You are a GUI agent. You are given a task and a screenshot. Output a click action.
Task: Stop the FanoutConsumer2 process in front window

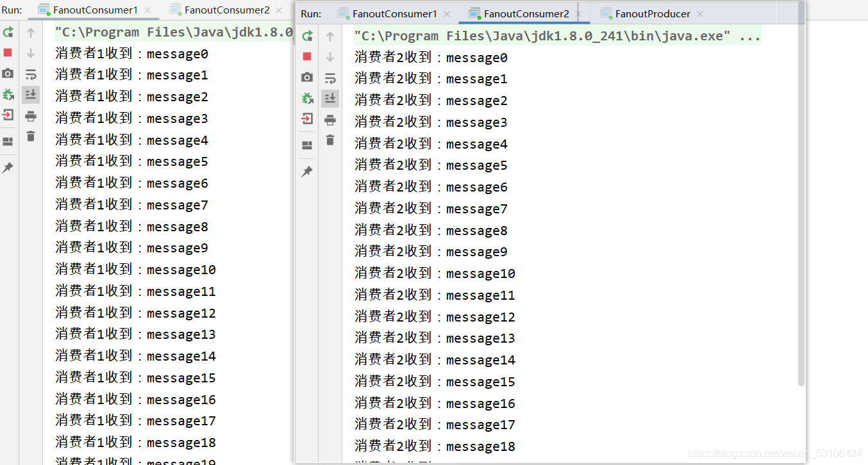pos(307,56)
